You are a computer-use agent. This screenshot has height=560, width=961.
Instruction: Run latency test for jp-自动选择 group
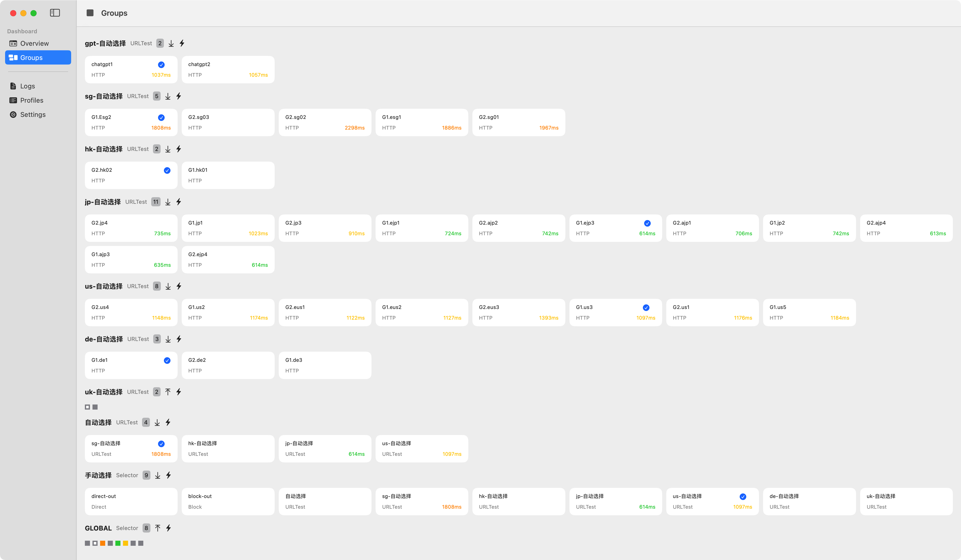pyautogui.click(x=178, y=202)
